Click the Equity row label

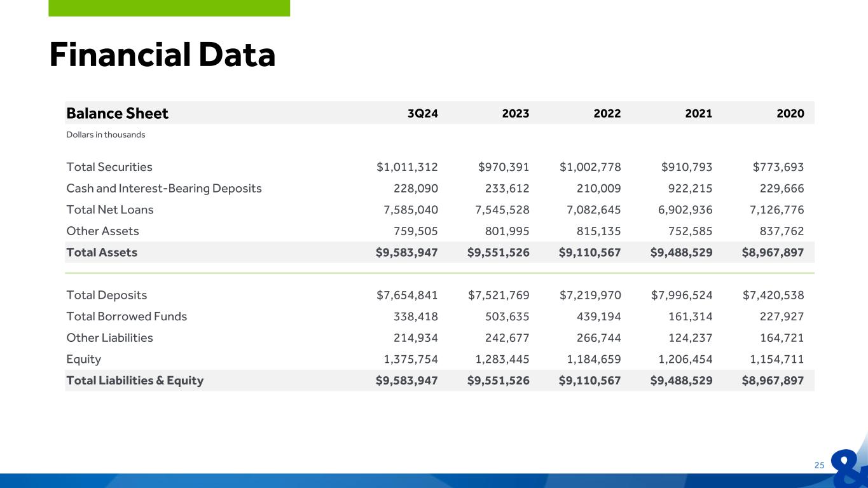[84, 359]
